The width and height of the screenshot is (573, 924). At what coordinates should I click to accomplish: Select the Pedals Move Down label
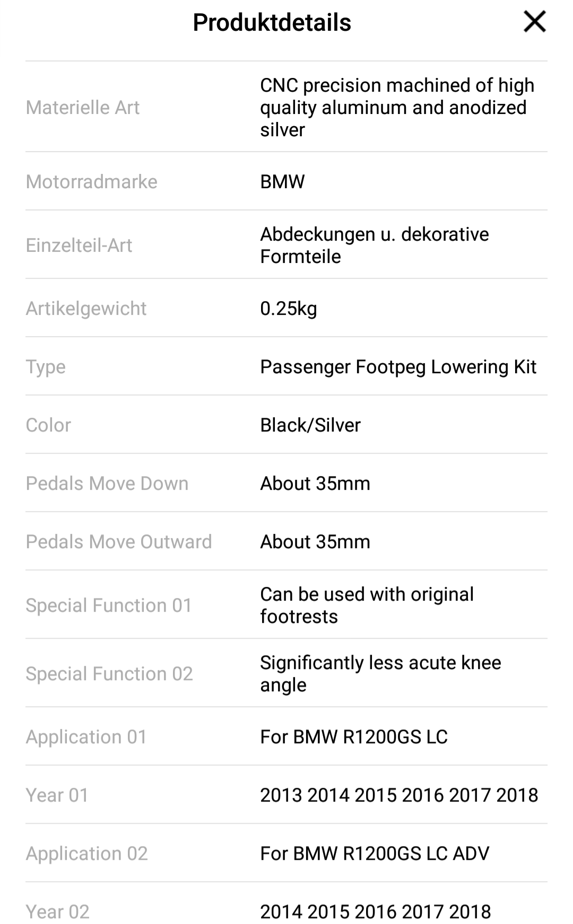107,483
